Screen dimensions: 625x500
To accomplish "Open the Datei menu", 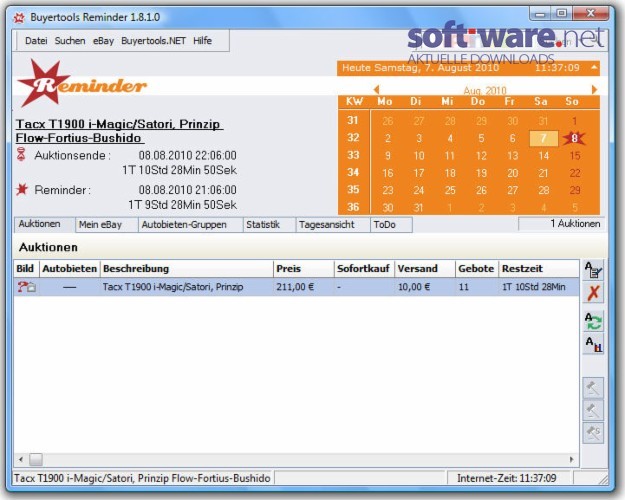I will pos(36,41).
